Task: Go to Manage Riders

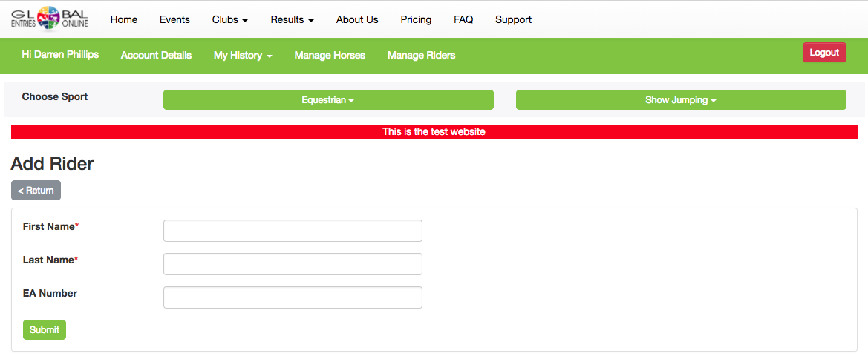Action: point(421,56)
